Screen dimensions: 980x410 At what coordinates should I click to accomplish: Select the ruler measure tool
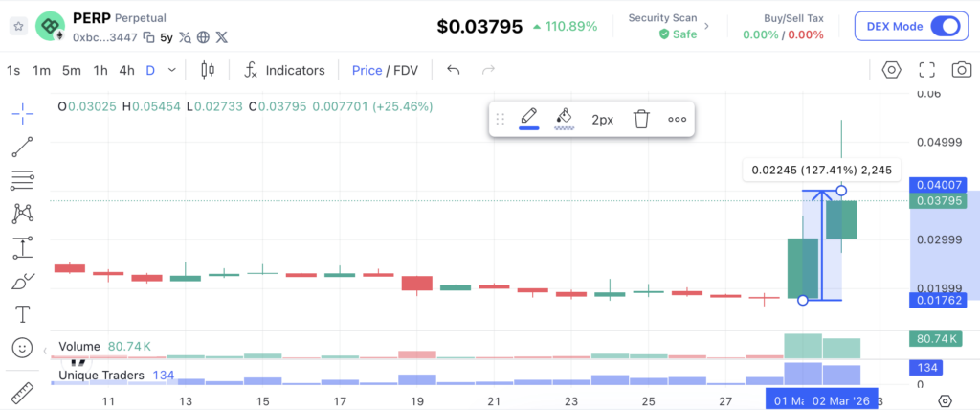coord(23,393)
